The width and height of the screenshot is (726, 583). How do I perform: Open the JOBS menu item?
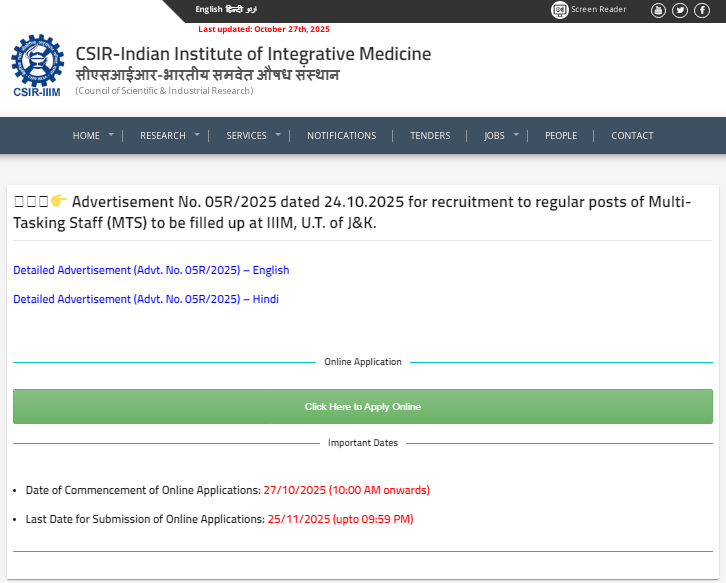(x=494, y=136)
